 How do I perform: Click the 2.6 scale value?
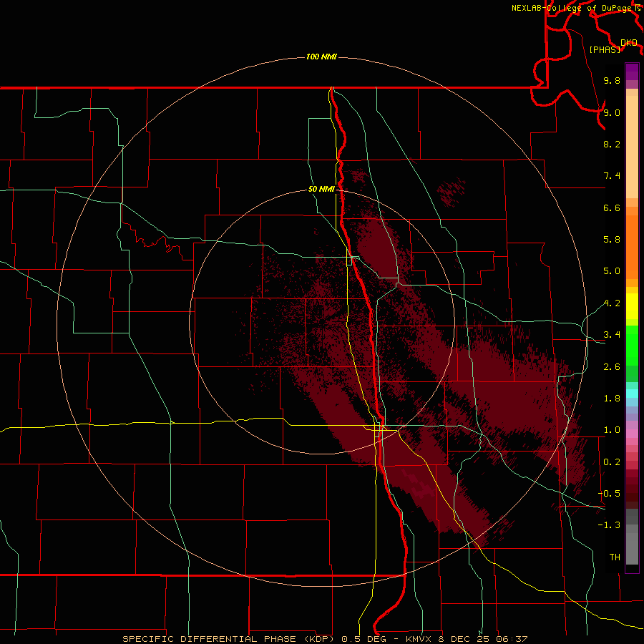click(x=612, y=367)
